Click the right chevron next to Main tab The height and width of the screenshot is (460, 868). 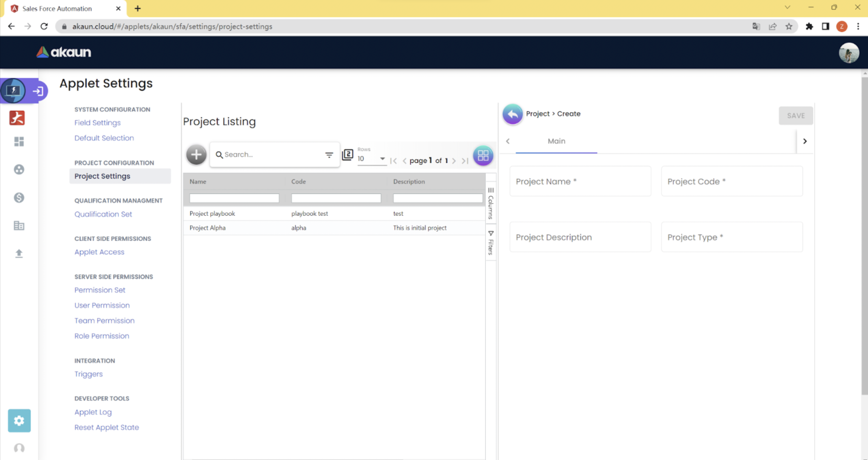click(805, 141)
